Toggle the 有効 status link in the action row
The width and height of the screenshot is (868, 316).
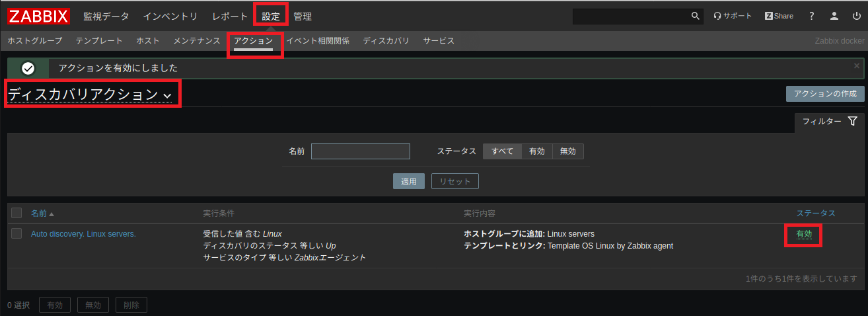coord(804,234)
